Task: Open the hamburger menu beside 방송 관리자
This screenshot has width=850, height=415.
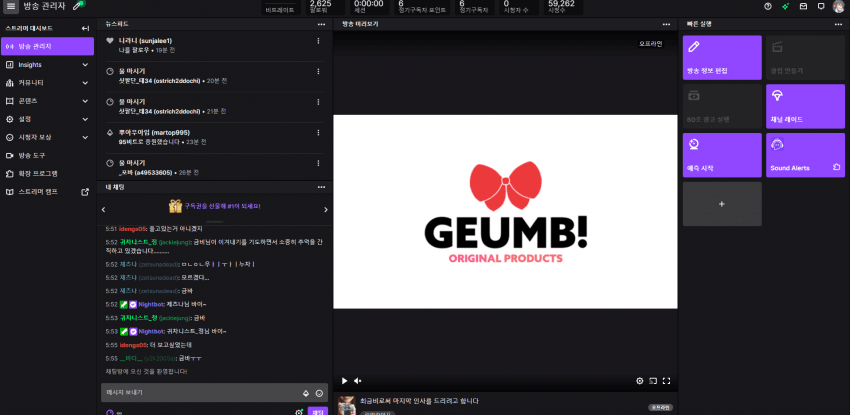Action: pos(11,7)
